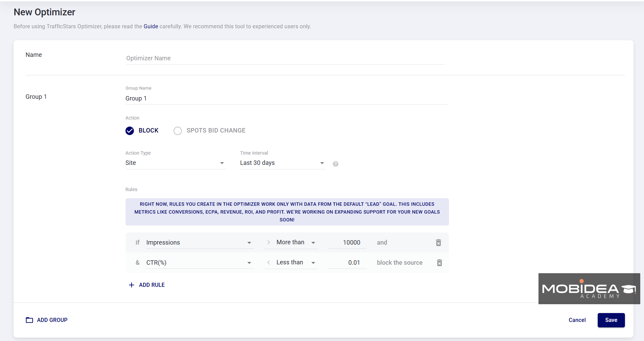Cancel optimizer creation

(x=577, y=320)
